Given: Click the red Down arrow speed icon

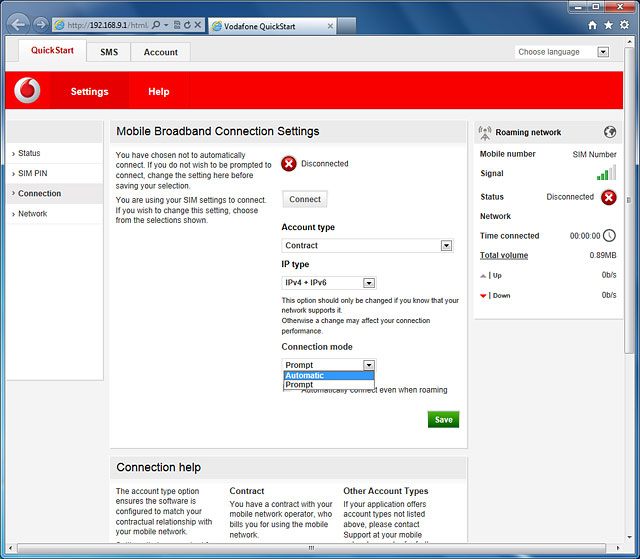Looking at the screenshot, I should point(483,296).
